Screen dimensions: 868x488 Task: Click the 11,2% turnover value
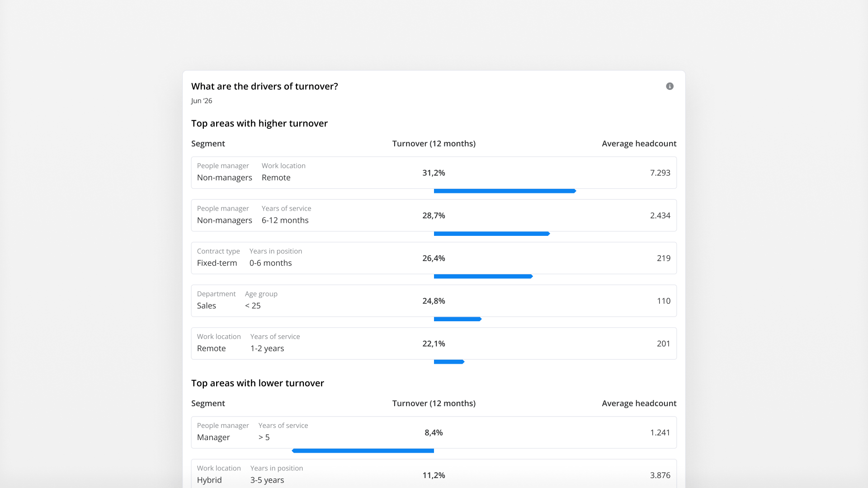434,475
